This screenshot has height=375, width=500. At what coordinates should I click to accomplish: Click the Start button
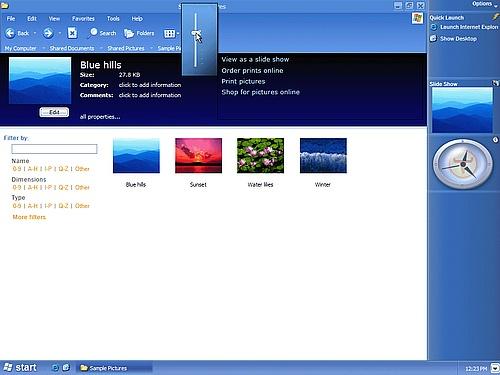point(20,368)
